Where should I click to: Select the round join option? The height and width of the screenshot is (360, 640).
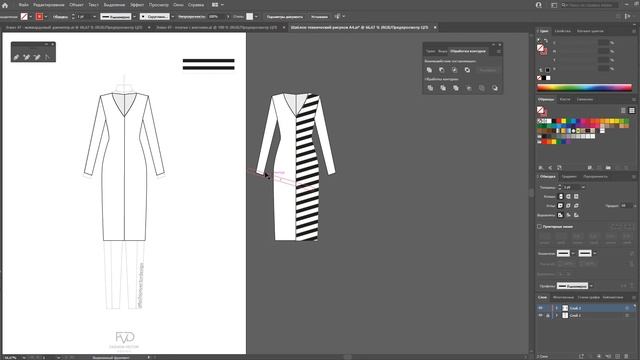(x=568, y=206)
